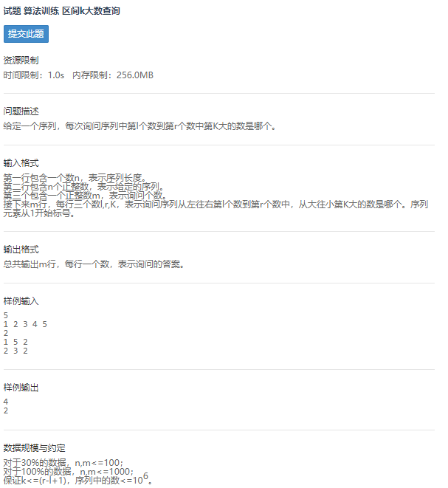
Task: Click the 样例输入 heading
Action: pos(21,301)
